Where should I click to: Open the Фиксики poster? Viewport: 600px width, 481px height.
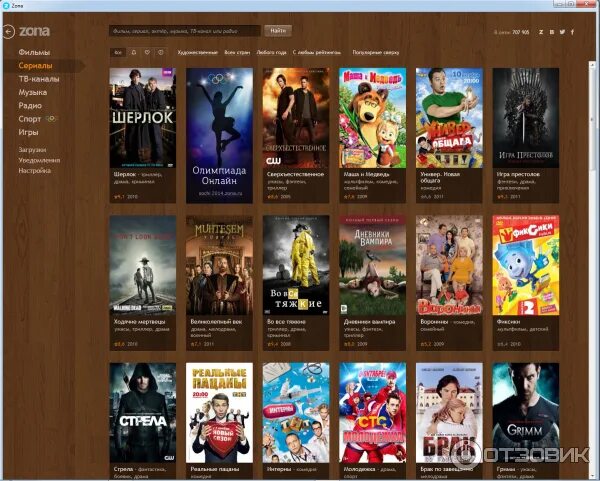(x=526, y=265)
